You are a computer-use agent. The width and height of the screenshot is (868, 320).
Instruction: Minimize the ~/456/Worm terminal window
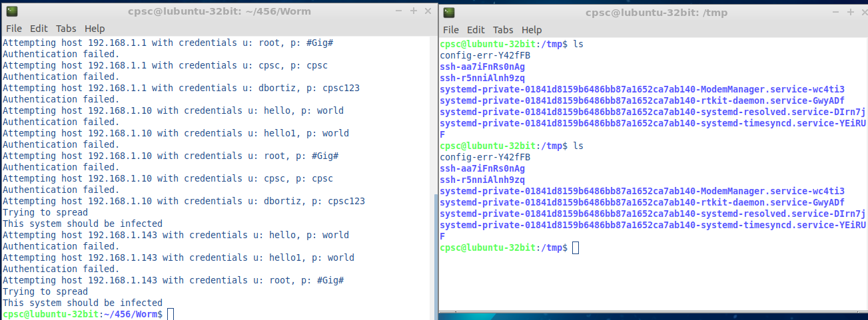click(398, 11)
